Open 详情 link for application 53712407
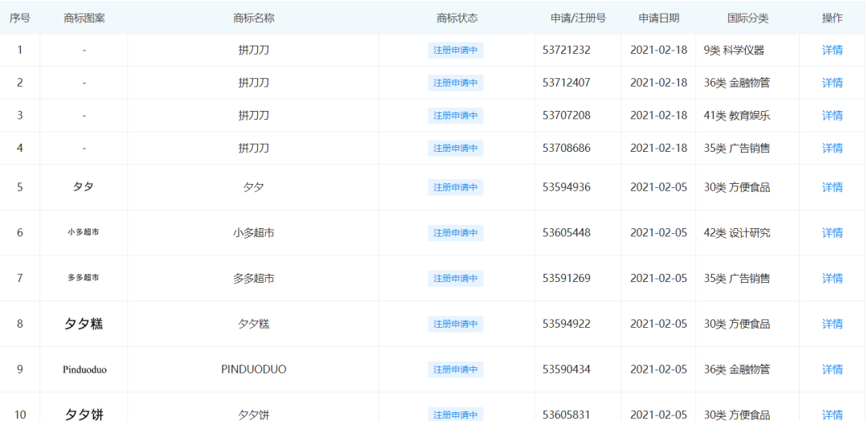Viewport: 868px width, 421px height. click(x=832, y=83)
